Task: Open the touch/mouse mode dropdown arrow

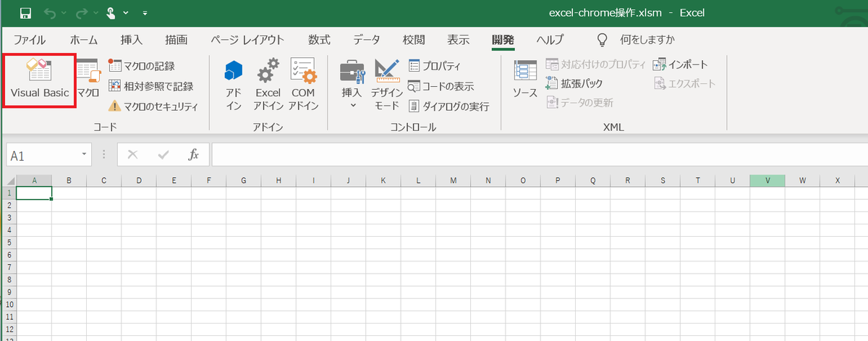Action: coord(126,13)
